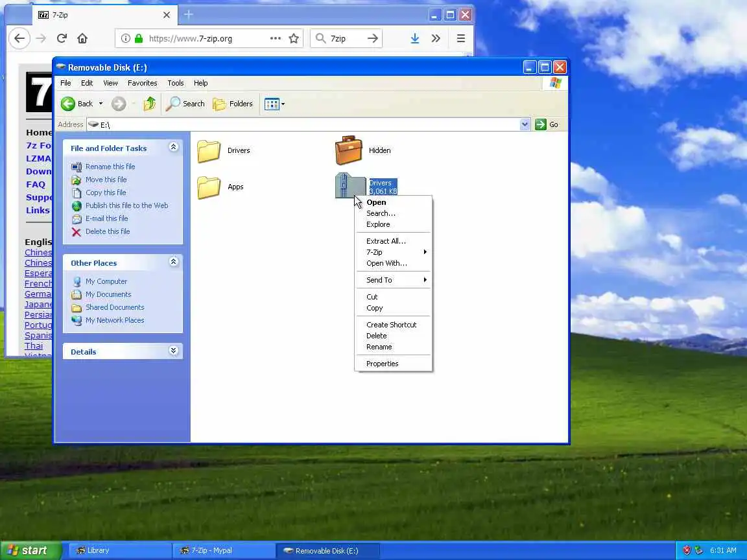Click the Back arrow icon in Explorer toolbar
Viewport: 747px width, 560px height.
pyautogui.click(x=67, y=104)
